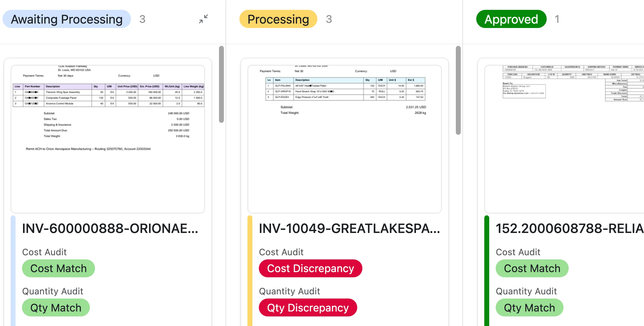The image size is (644, 326).
Task: Click the Cost Discrepancy tag
Action: click(x=311, y=268)
